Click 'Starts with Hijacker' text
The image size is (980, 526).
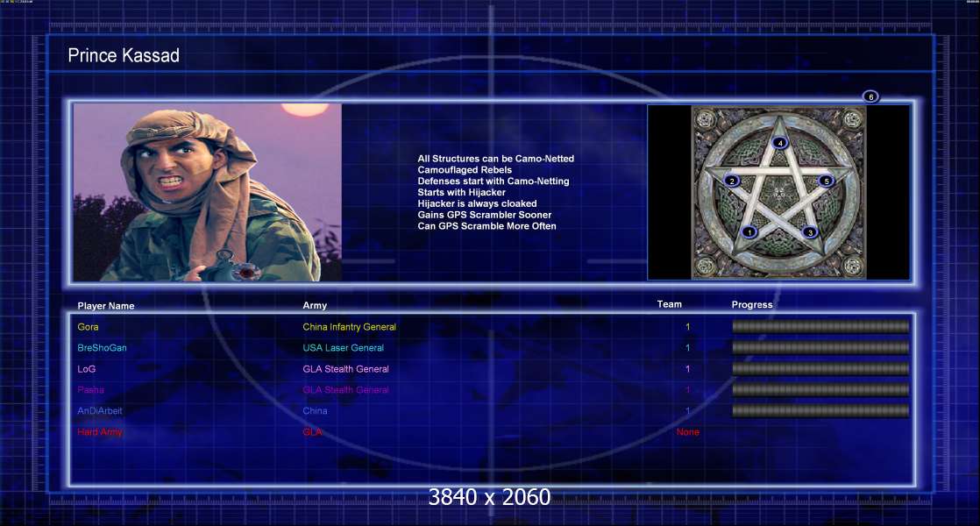(461, 192)
